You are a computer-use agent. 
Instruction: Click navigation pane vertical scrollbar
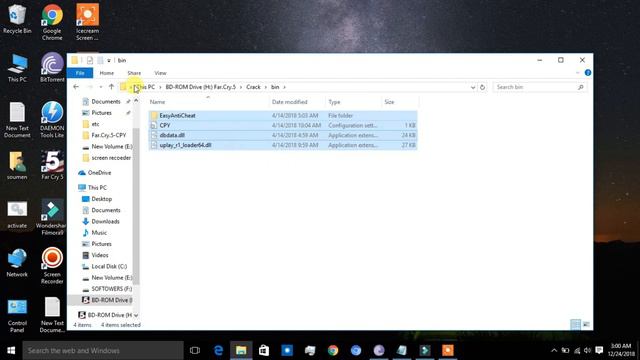[136, 206]
